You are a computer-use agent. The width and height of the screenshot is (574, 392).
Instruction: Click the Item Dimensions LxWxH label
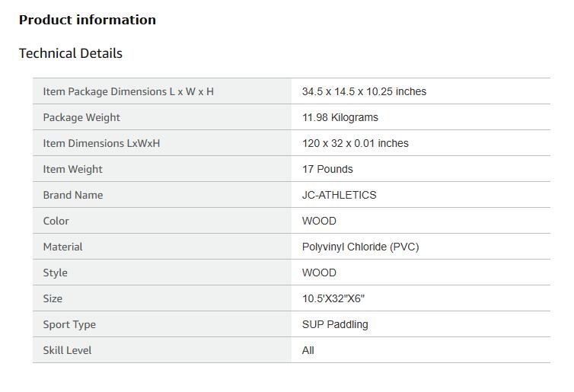(x=101, y=143)
